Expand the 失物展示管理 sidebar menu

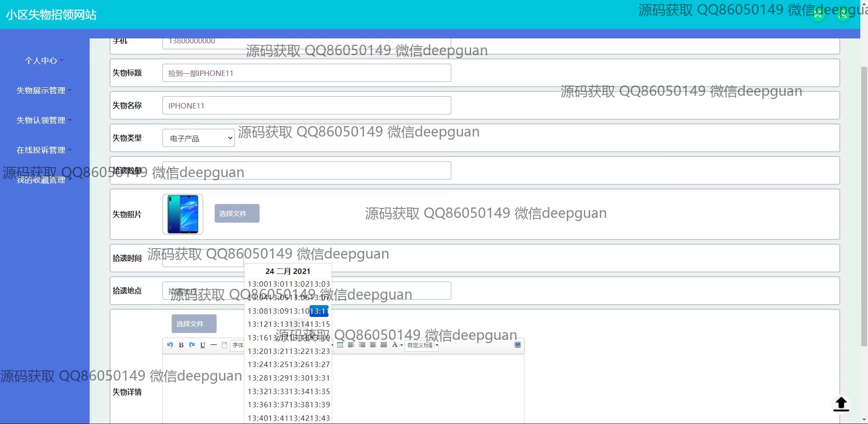pos(44,90)
